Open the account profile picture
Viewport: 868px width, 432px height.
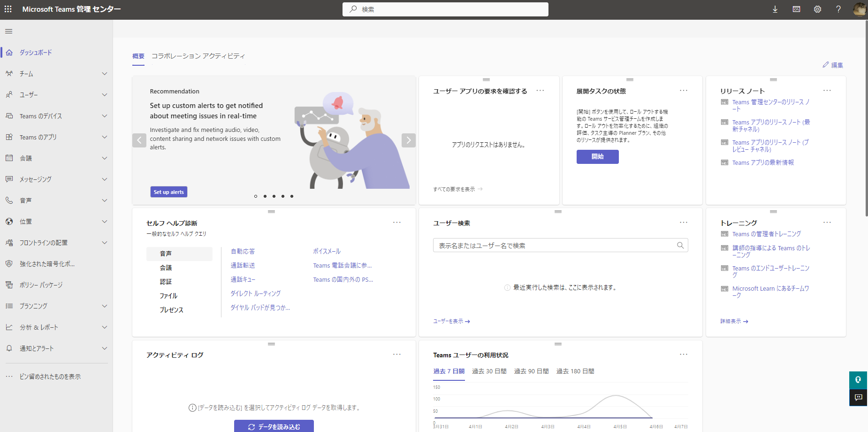(x=860, y=9)
